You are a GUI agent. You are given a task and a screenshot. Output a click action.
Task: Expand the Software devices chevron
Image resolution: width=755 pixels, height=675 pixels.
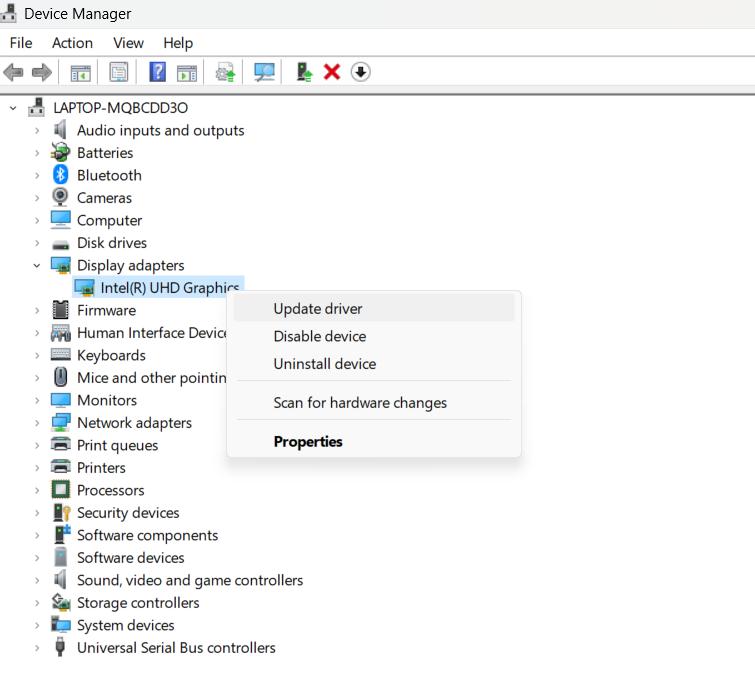click(37, 558)
